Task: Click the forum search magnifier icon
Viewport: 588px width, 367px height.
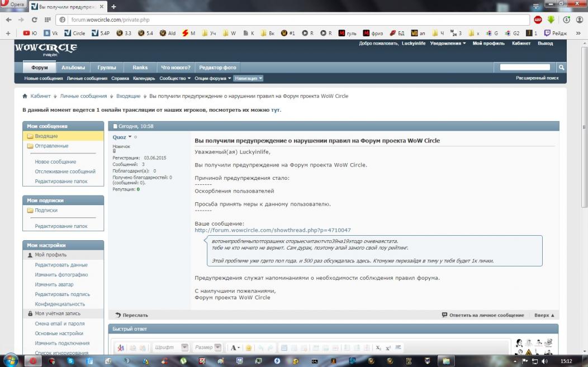Action: [562, 68]
